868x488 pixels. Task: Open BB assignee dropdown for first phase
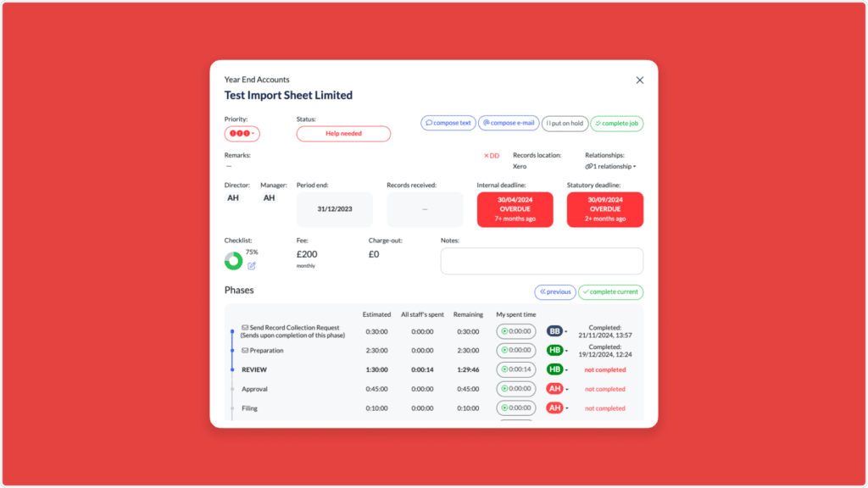556,331
